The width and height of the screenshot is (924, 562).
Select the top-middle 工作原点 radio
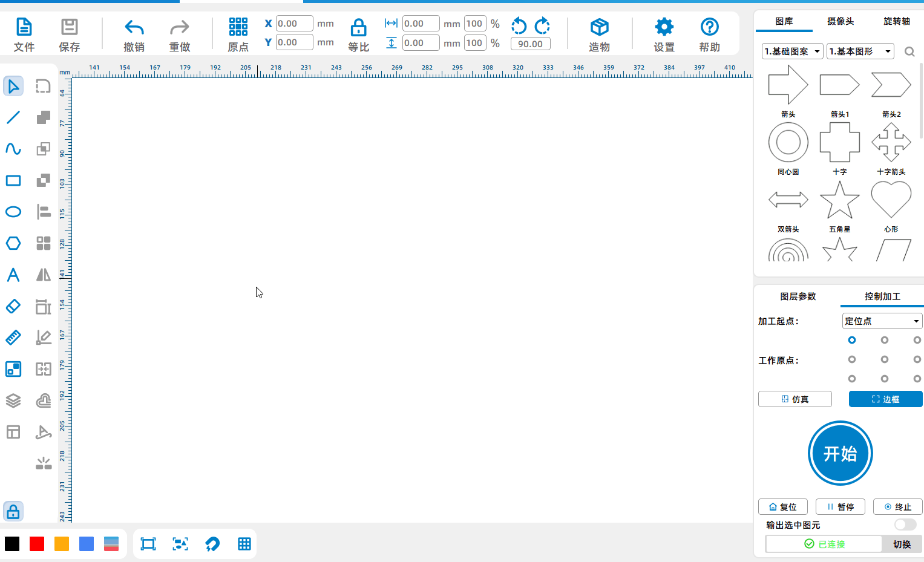[x=885, y=340]
